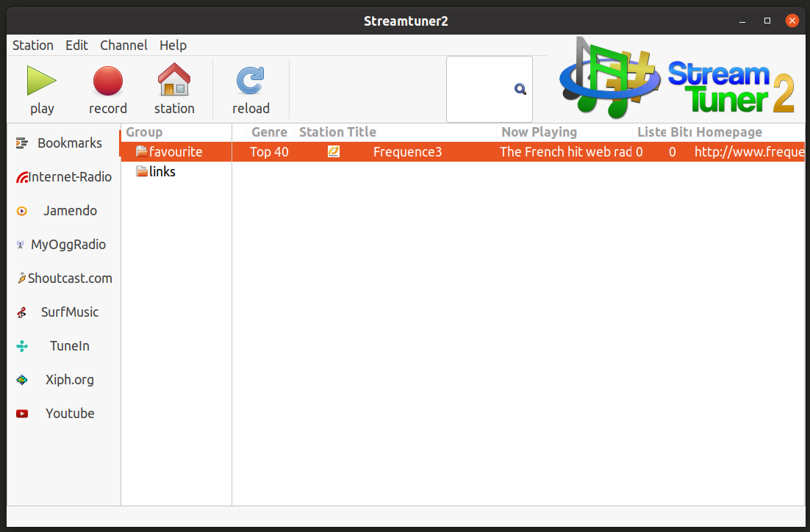Sort by the Station Title column header

[395, 132]
